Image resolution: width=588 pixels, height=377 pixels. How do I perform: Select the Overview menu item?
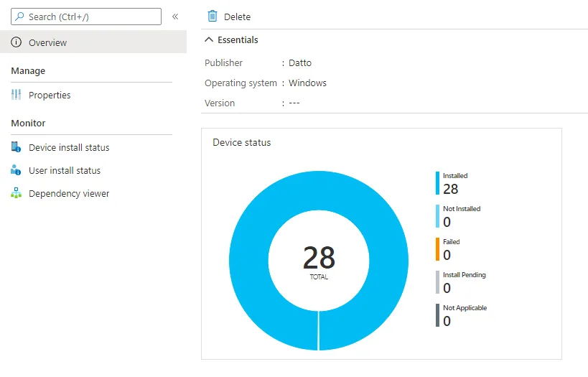click(93, 42)
